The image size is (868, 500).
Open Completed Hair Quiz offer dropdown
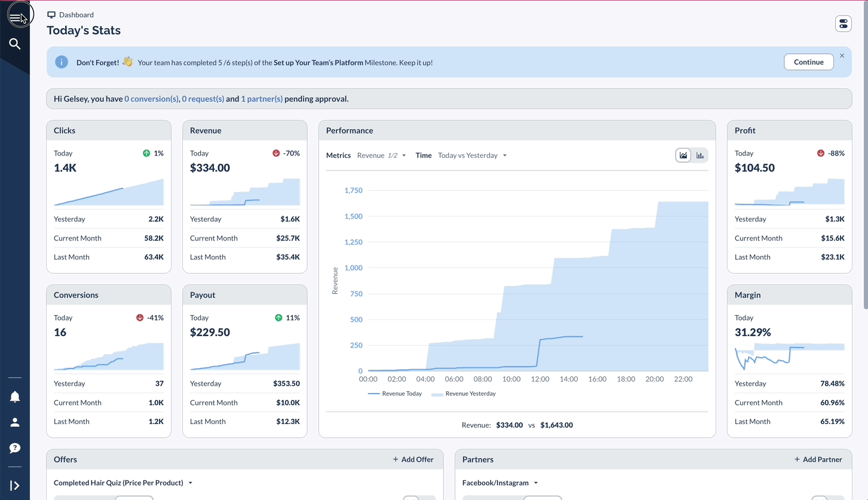(x=123, y=483)
